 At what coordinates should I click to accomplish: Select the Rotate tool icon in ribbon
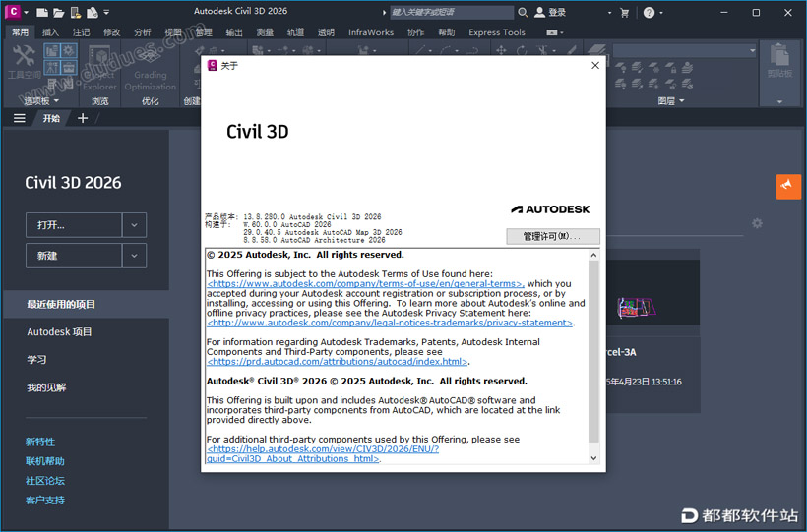coord(522,50)
